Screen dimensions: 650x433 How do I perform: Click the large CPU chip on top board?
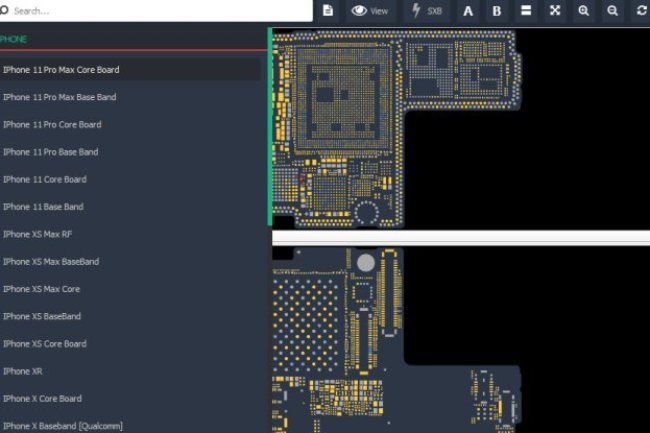click(342, 98)
